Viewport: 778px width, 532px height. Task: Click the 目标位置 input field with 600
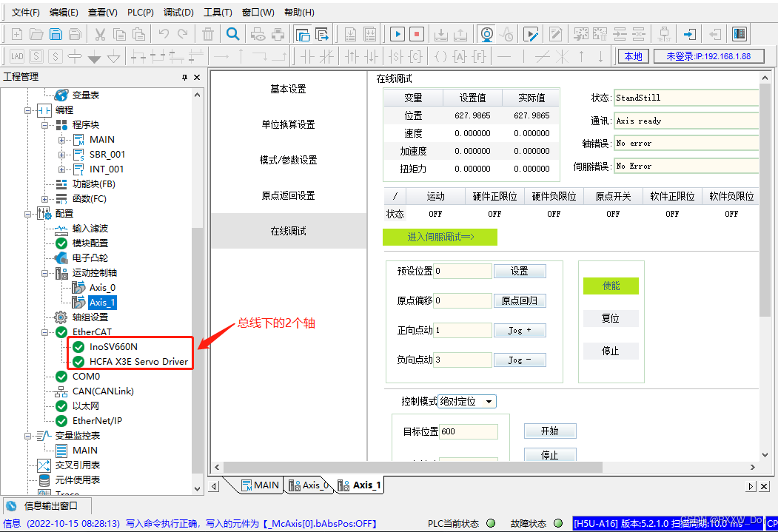pyautogui.click(x=469, y=431)
